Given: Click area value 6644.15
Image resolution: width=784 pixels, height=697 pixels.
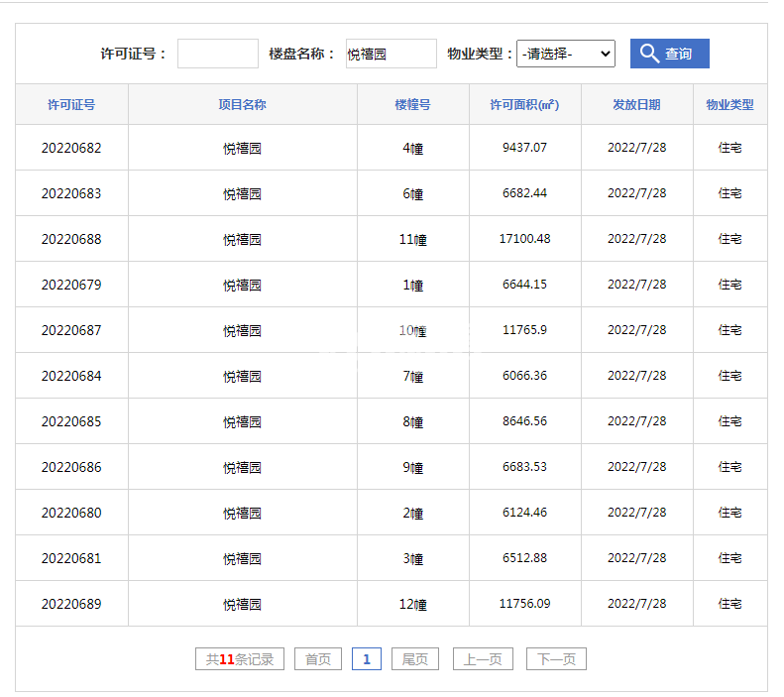Looking at the screenshot, I should point(524,284).
